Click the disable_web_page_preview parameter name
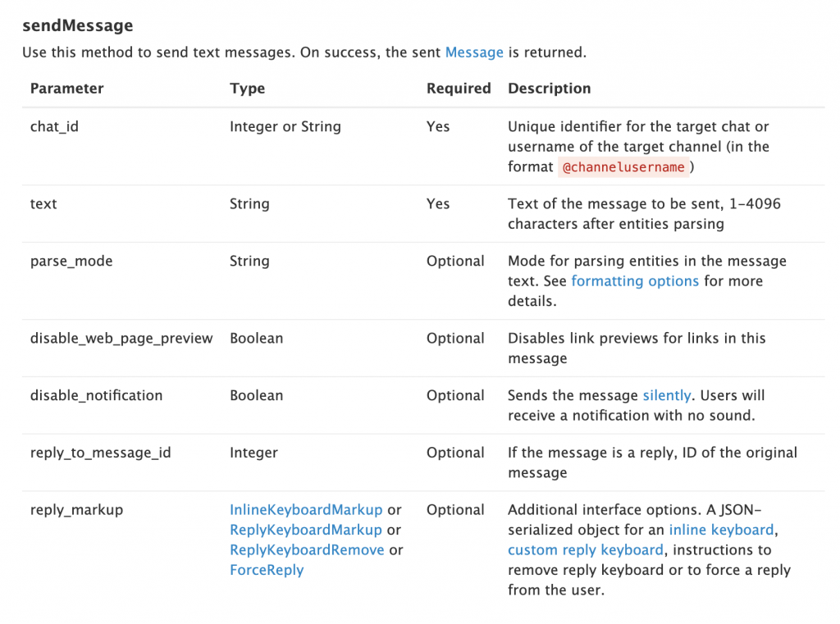Screen dimensions: 840x624 coord(121,339)
